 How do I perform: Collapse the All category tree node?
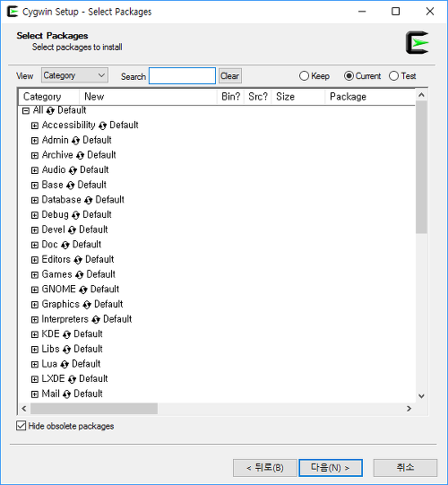[26, 111]
